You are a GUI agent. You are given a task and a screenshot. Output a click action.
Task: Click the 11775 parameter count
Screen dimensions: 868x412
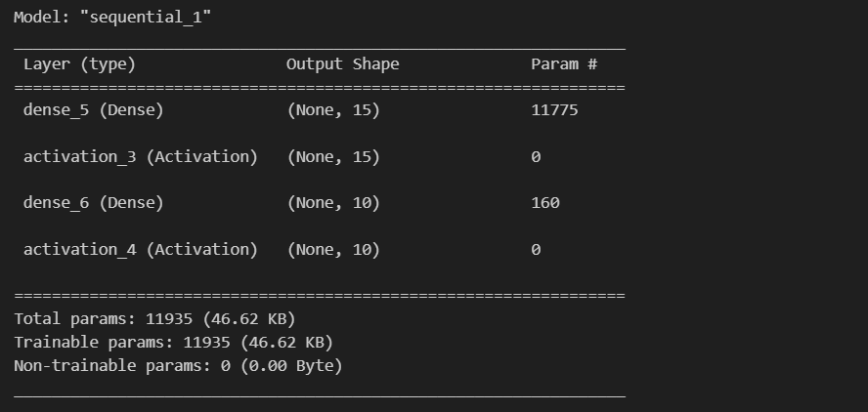[554, 110]
